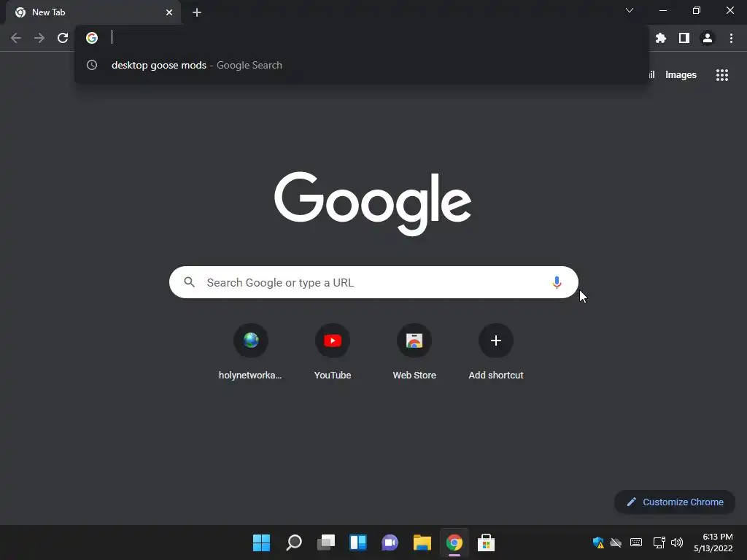Click the network tray icon
Viewport: 747px width, 560px height.
point(659,542)
